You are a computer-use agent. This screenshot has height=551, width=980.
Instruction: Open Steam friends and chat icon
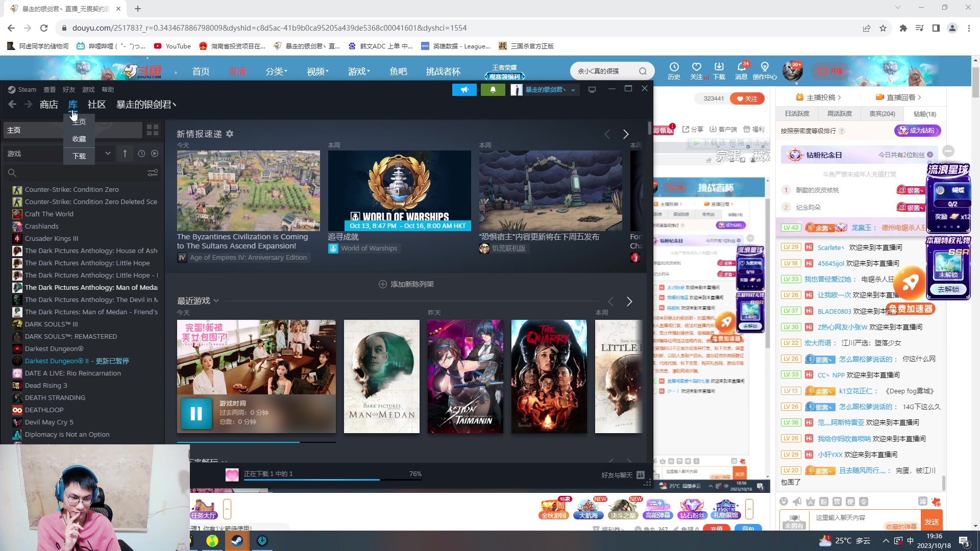point(641,475)
